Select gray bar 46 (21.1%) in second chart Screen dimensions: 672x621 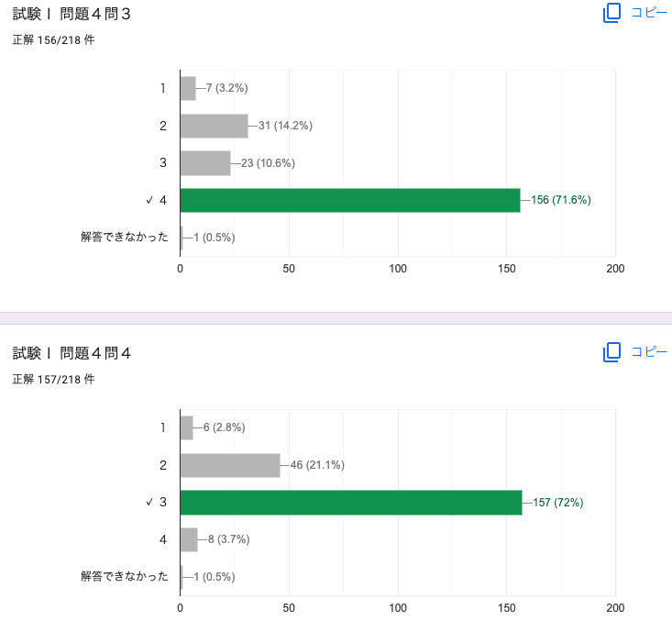[230, 465]
